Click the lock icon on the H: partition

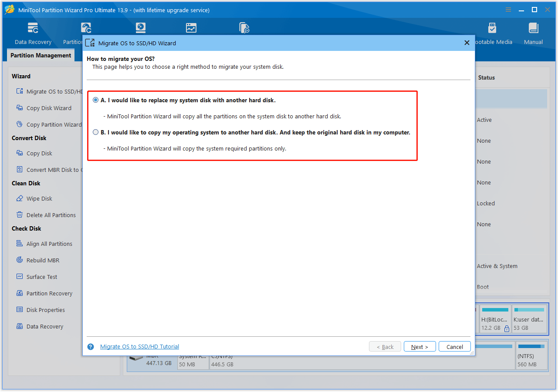(507, 328)
